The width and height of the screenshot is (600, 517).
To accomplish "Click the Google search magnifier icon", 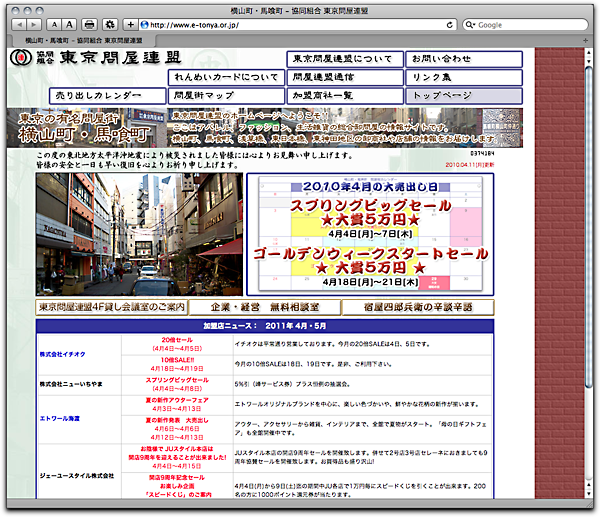I will (x=469, y=25).
